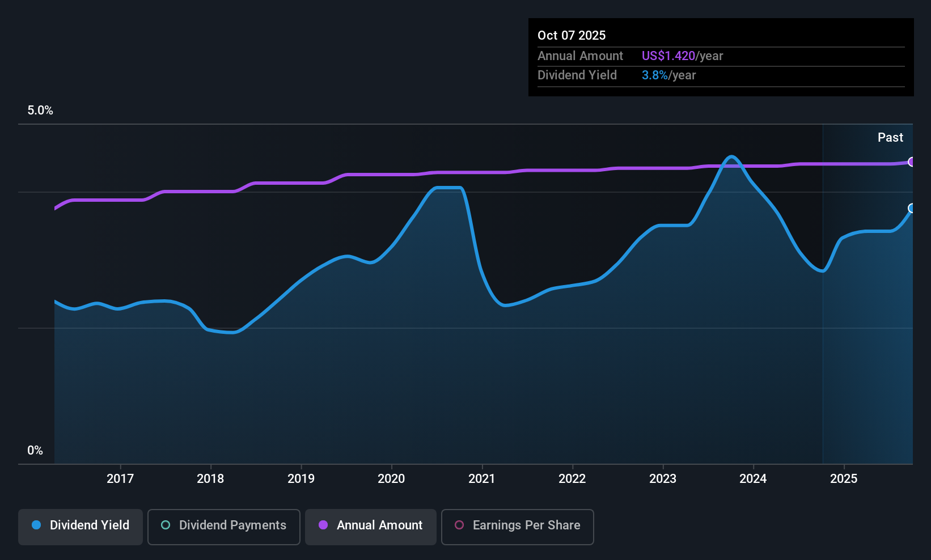
Task: Click the 2020 x-axis label
Action: pyautogui.click(x=391, y=478)
